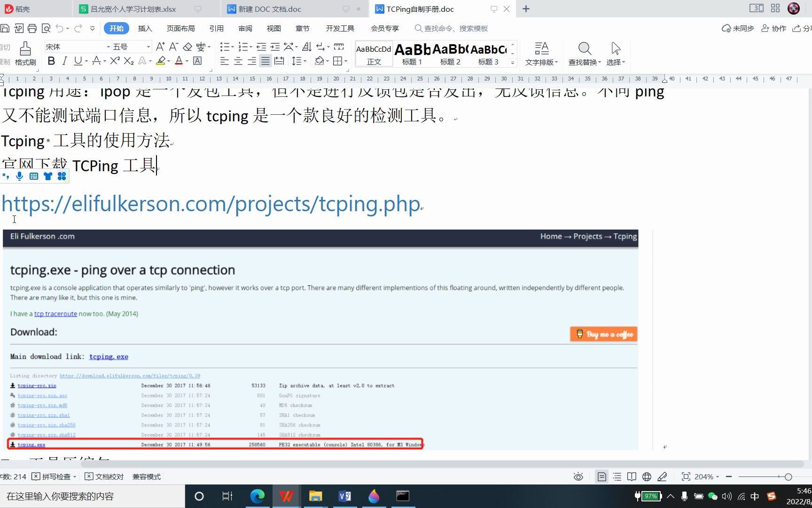Image resolution: width=812 pixels, height=508 pixels.
Task: Open File Explorer from taskbar
Action: (x=315, y=496)
